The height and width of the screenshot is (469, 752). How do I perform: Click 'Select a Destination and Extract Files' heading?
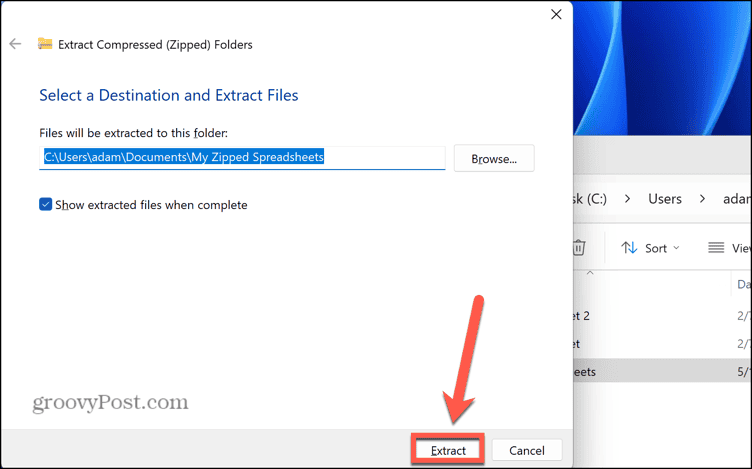pos(169,95)
